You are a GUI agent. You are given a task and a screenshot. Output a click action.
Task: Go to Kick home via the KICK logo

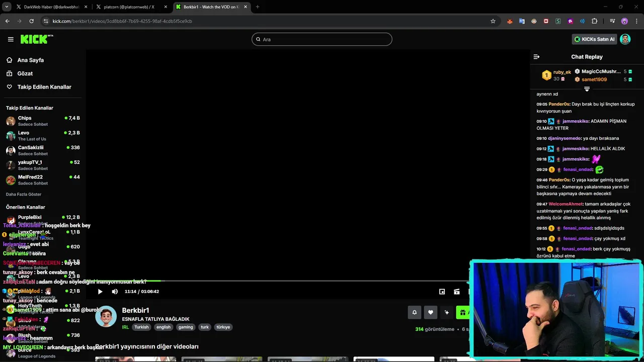pos(36,39)
